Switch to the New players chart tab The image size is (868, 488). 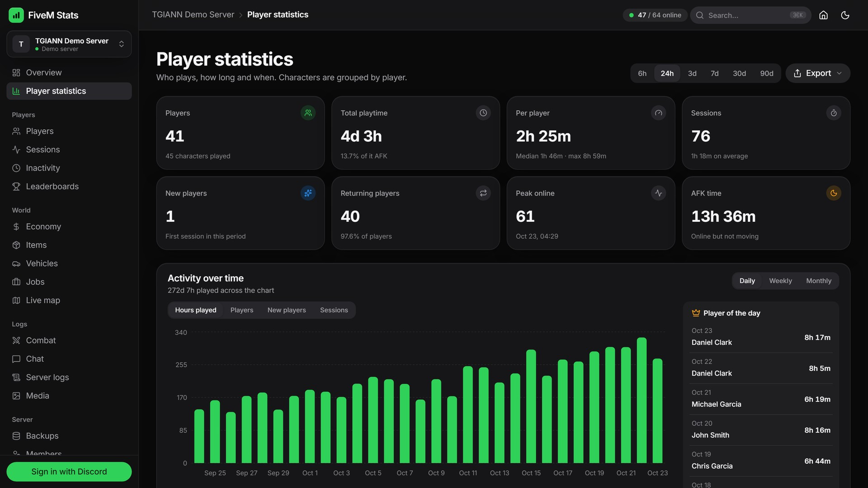(286, 310)
